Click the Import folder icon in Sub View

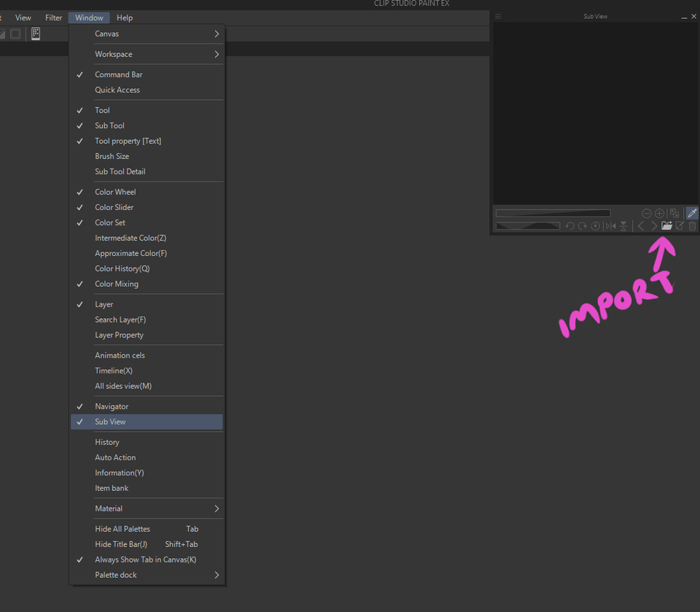point(666,226)
